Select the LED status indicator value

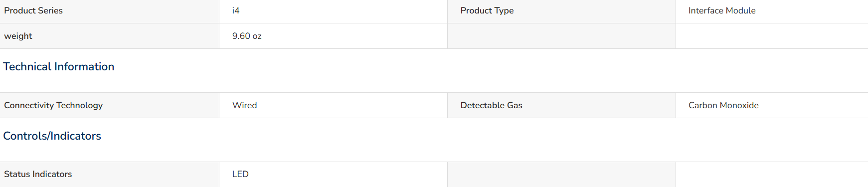click(240, 174)
